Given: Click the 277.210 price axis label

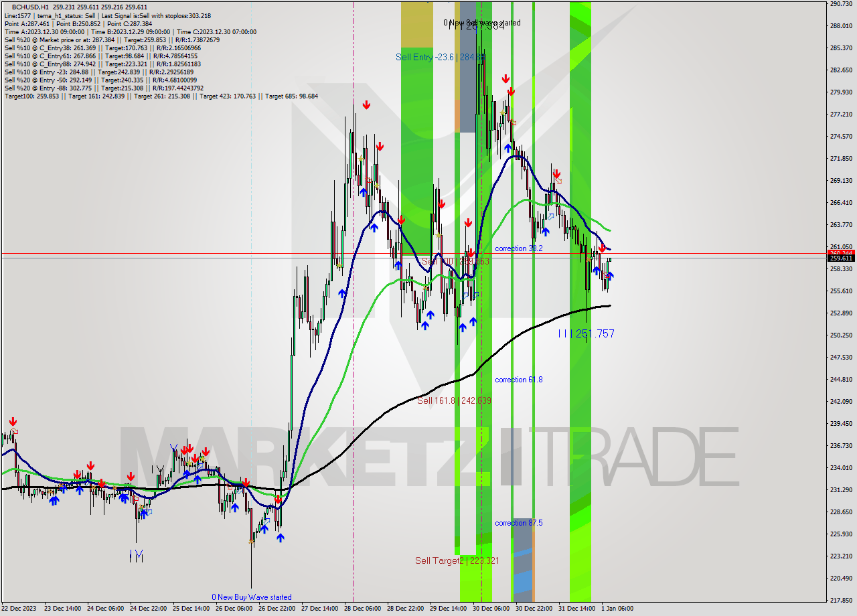Looking at the screenshot, I should (x=841, y=114).
